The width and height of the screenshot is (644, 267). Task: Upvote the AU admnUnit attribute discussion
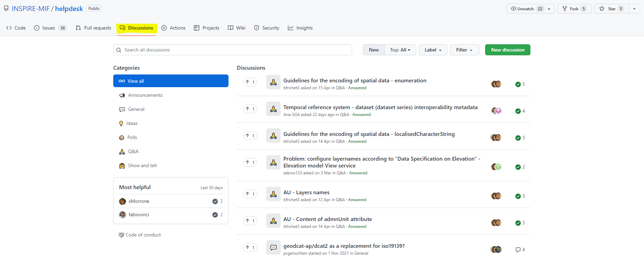click(x=250, y=221)
